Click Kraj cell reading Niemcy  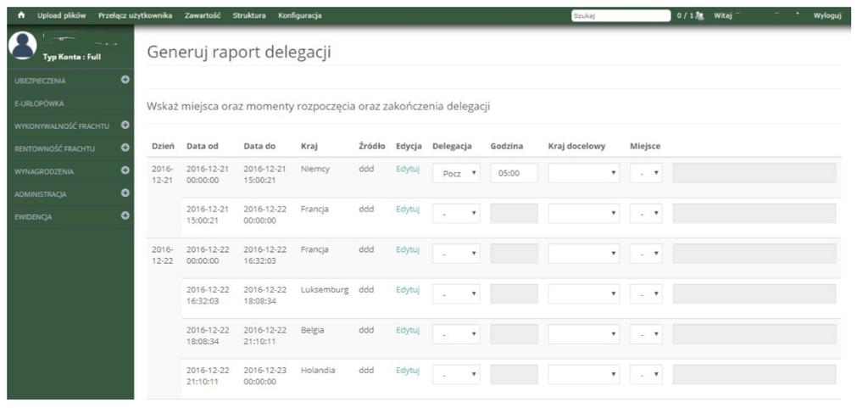coord(315,169)
